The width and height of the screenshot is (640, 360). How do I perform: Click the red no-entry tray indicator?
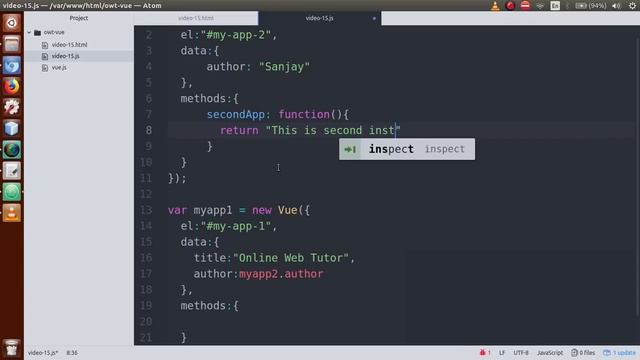[525, 6]
